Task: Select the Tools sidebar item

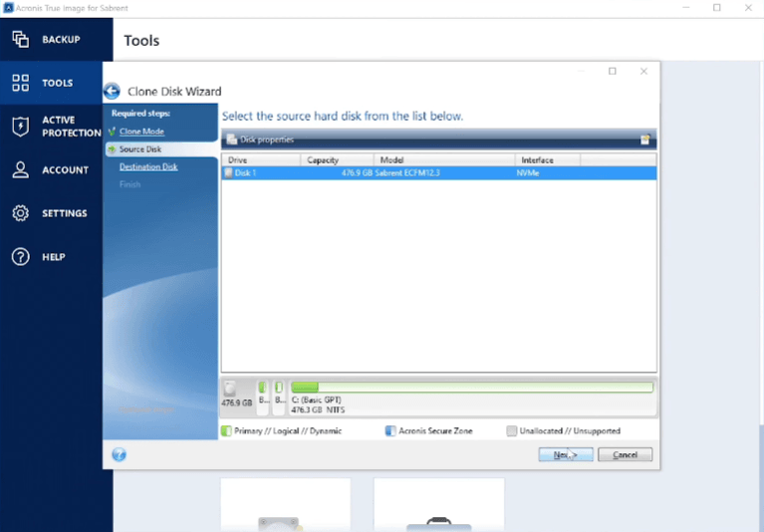Action: [51, 83]
